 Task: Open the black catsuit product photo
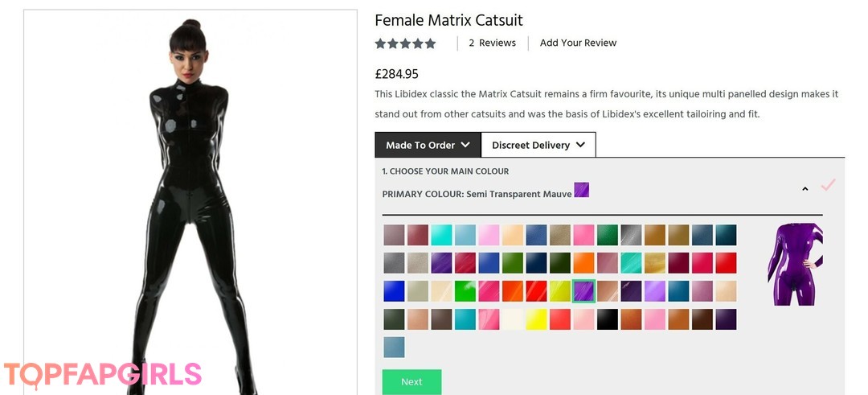point(190,201)
